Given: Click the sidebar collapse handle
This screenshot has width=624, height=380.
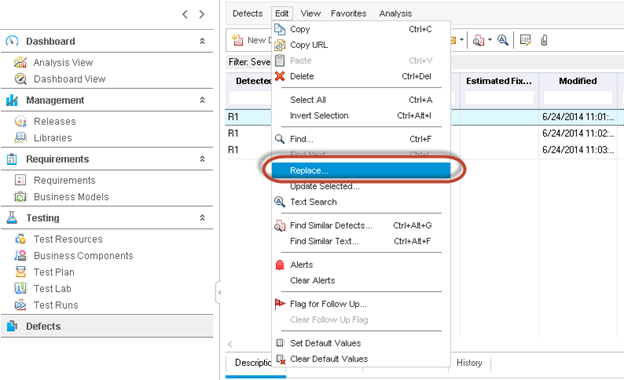Looking at the screenshot, I should (x=218, y=293).
